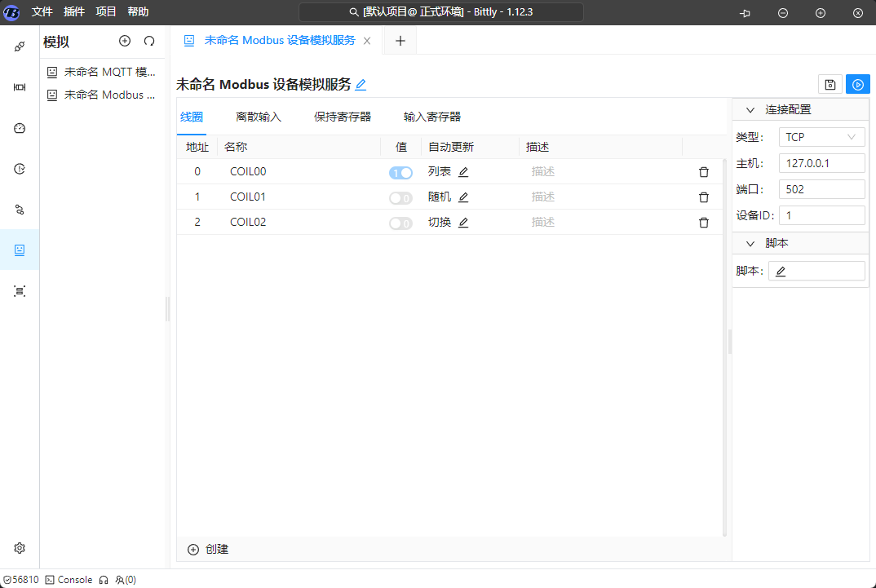The height and width of the screenshot is (588, 876).
Task: Open the TCP type dropdown
Action: (821, 137)
